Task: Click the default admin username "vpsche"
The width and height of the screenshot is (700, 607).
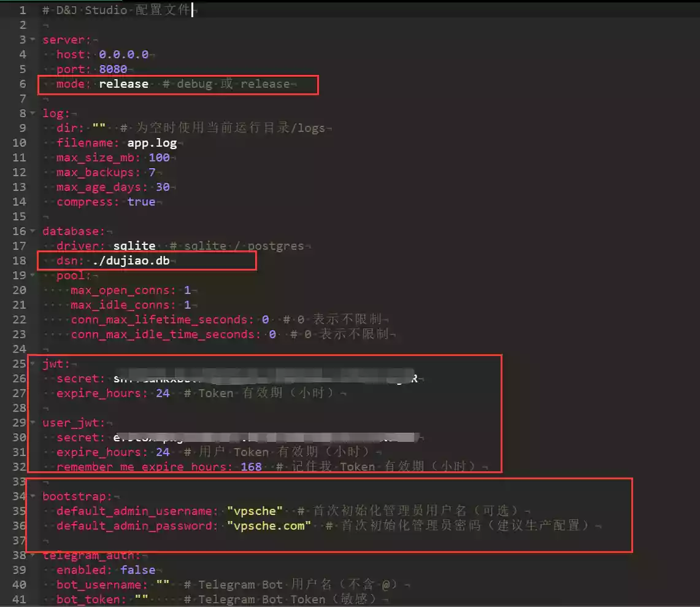Action: pos(255,511)
